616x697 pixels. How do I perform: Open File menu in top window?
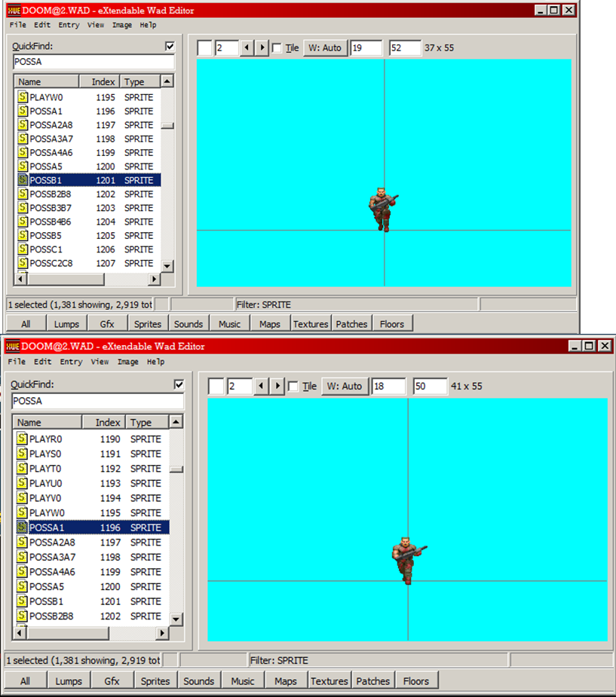18,25
